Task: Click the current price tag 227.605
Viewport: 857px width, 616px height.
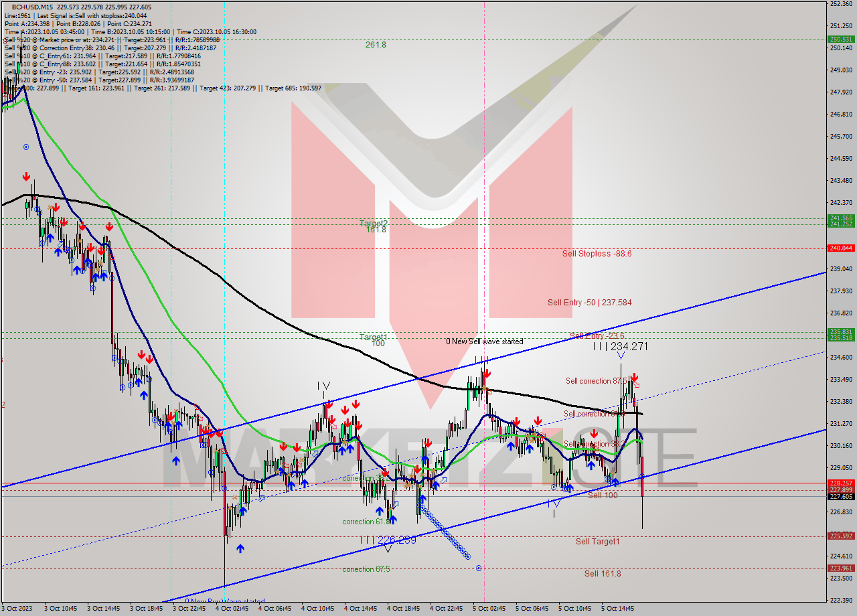Action: click(x=841, y=496)
